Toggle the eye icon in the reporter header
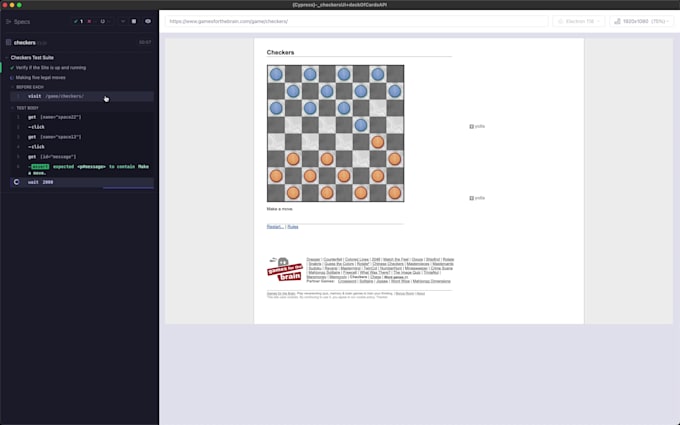 click(x=148, y=21)
